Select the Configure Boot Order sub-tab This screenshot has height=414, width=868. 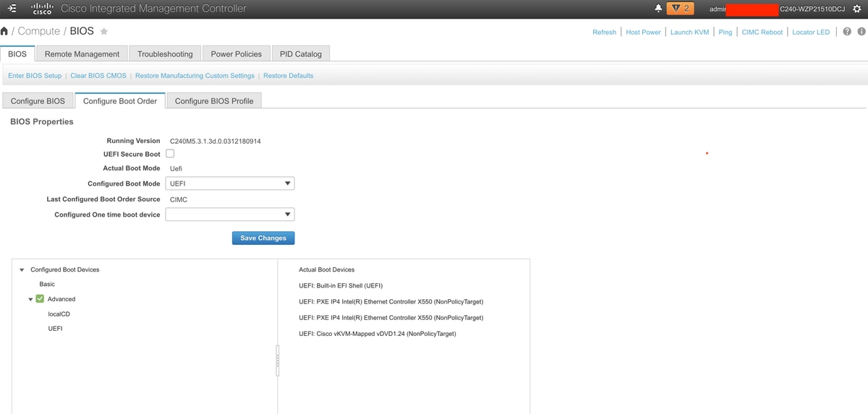pos(120,101)
